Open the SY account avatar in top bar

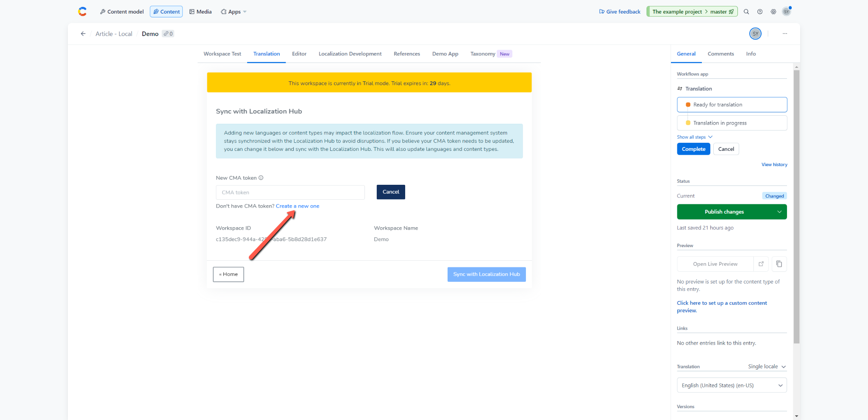(787, 11)
